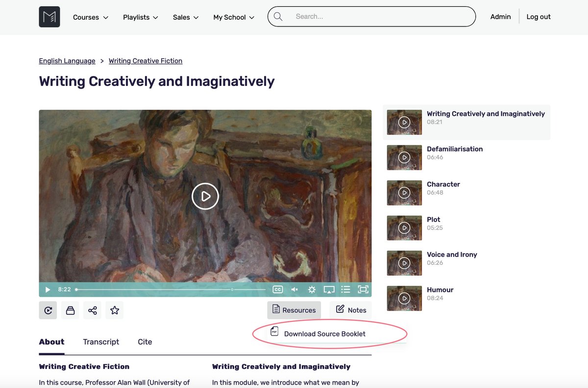Viewport: 588px width, 388px height.
Task: Open the Writing Creative Fiction breadcrumb link
Action: 145,60
